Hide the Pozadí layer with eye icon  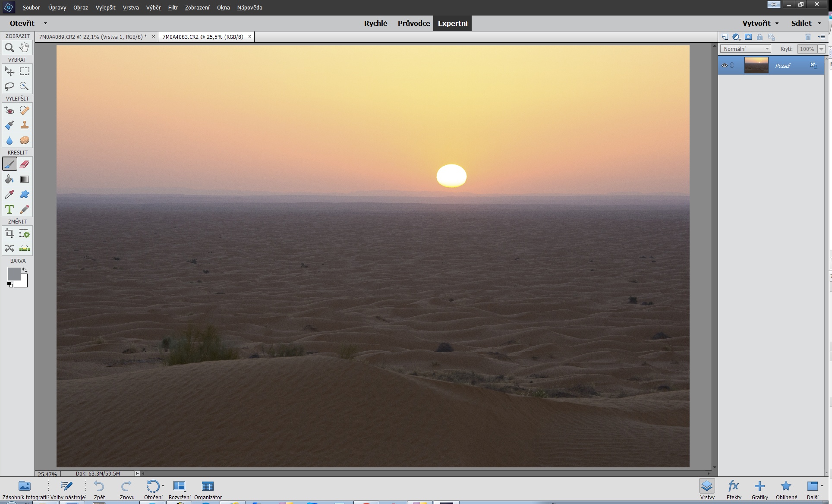725,66
